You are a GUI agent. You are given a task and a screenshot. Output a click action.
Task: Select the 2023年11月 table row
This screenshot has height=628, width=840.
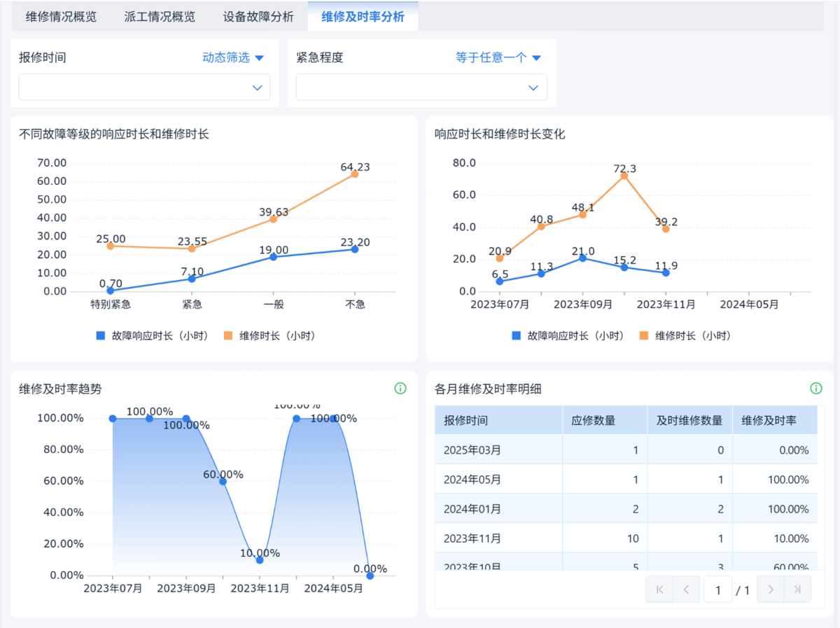click(626, 538)
